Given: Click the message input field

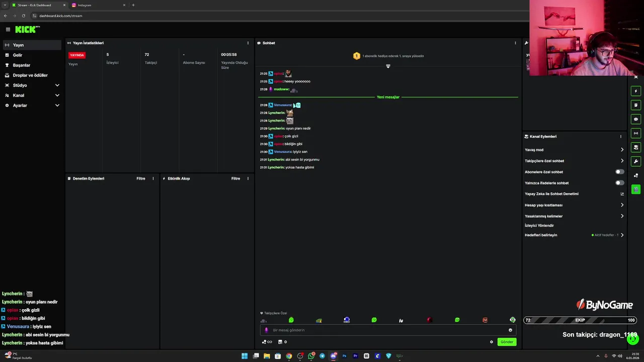Looking at the screenshot, I should point(388,330).
